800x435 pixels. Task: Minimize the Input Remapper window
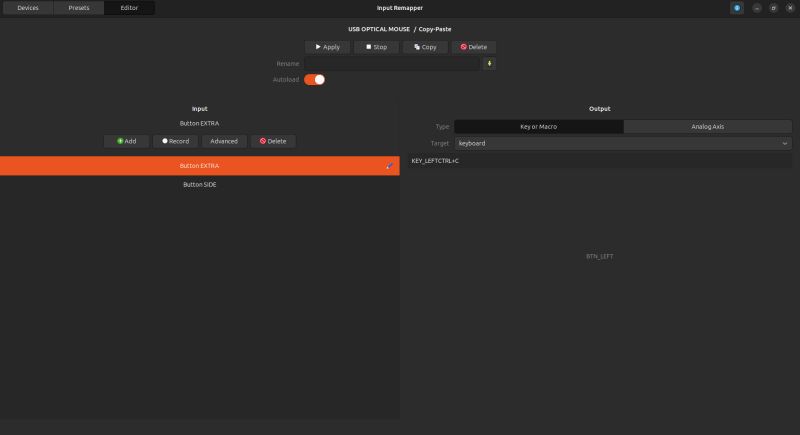tap(757, 8)
